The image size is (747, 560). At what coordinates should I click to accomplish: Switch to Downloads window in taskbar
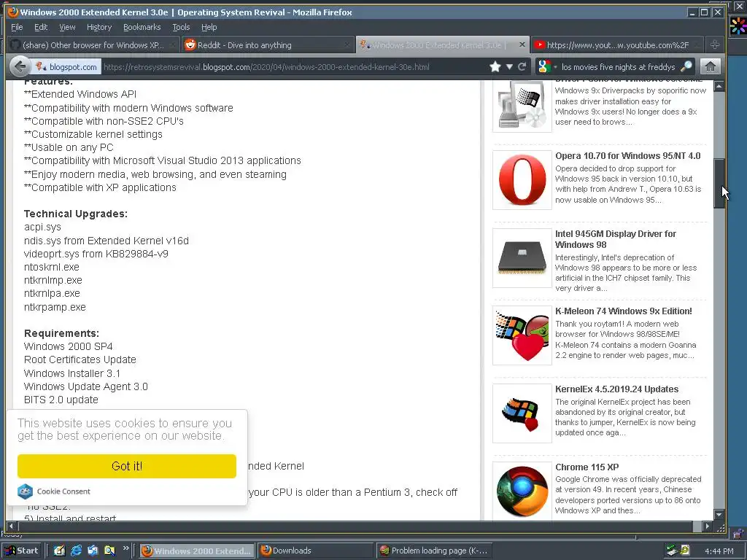[x=317, y=551]
